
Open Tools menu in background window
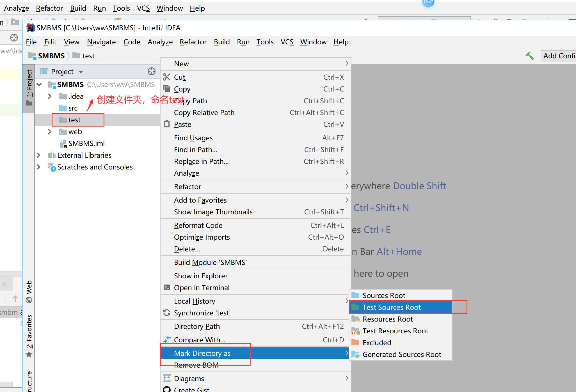point(121,8)
